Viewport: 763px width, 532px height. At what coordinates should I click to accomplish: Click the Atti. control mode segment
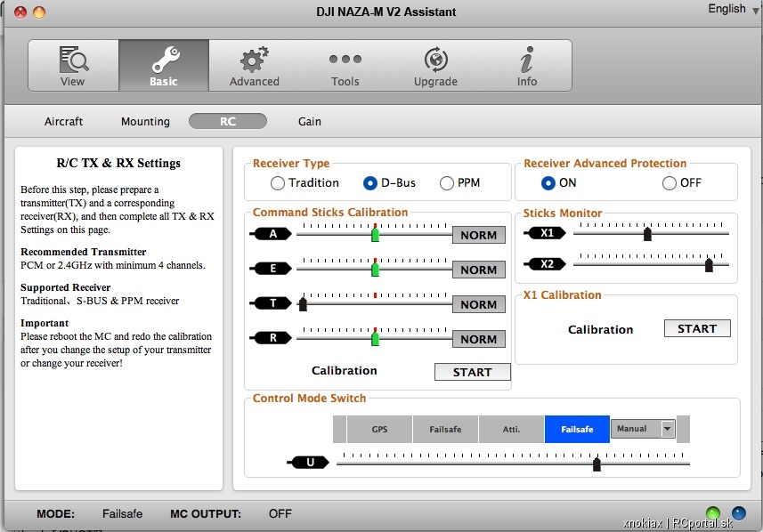[511, 430]
